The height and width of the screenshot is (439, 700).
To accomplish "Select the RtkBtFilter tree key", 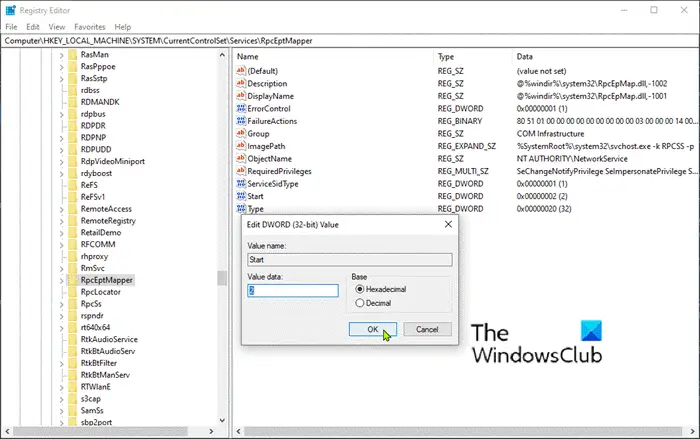I will coord(99,363).
